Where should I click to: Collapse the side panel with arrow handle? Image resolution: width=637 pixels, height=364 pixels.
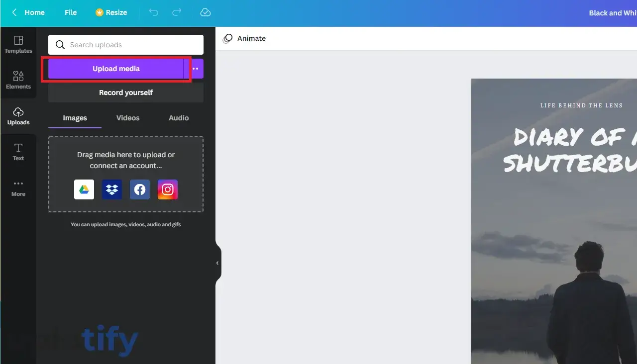217,263
